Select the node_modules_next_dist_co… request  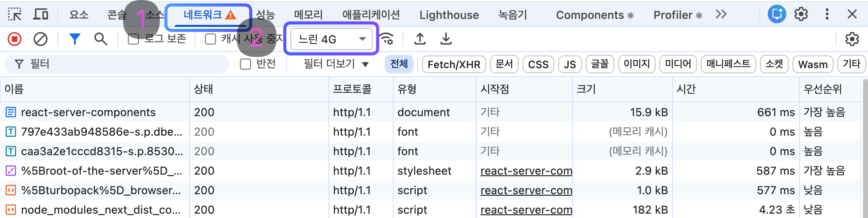click(101, 210)
